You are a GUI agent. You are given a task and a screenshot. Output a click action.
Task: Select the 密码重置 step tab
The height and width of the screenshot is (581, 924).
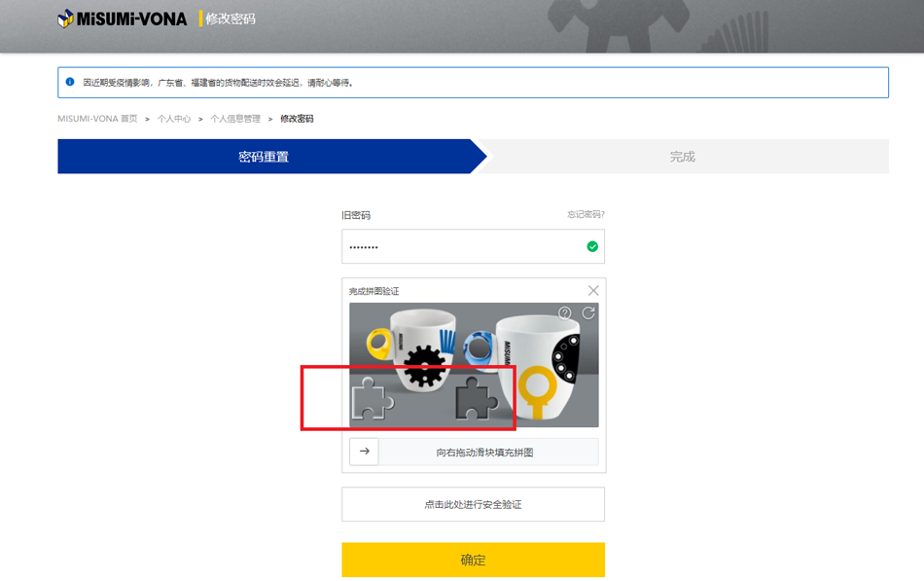(x=264, y=157)
